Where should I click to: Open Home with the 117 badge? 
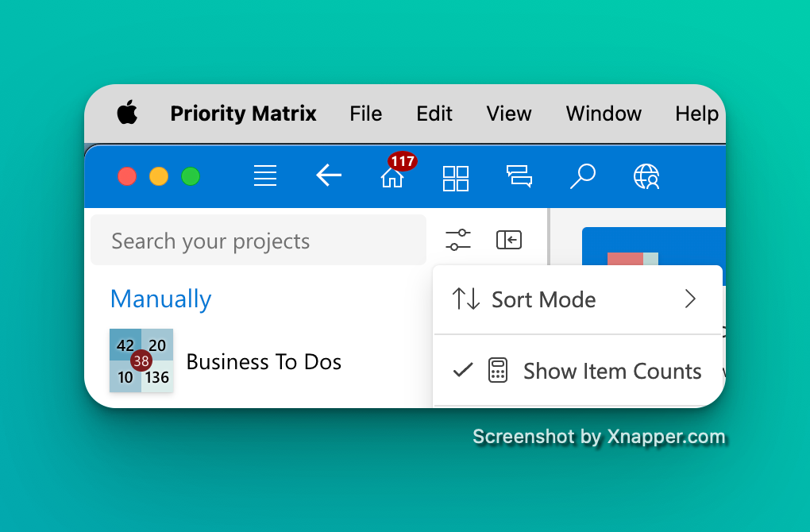click(392, 176)
